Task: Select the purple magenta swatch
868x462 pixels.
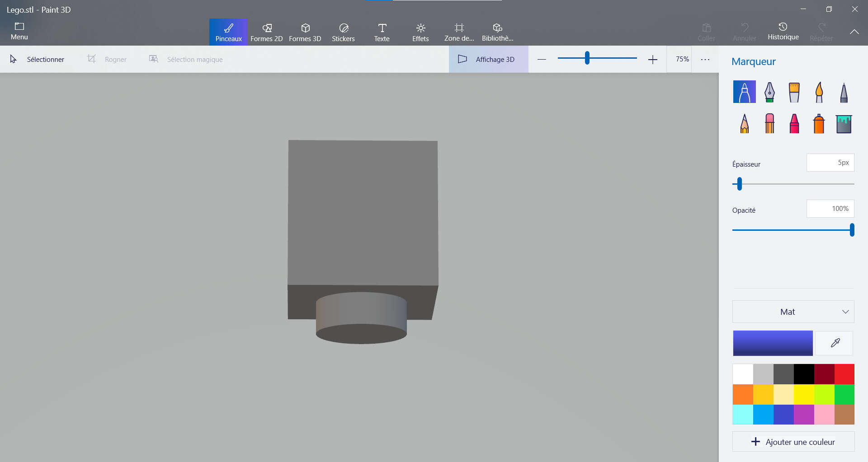Action: coord(804,415)
